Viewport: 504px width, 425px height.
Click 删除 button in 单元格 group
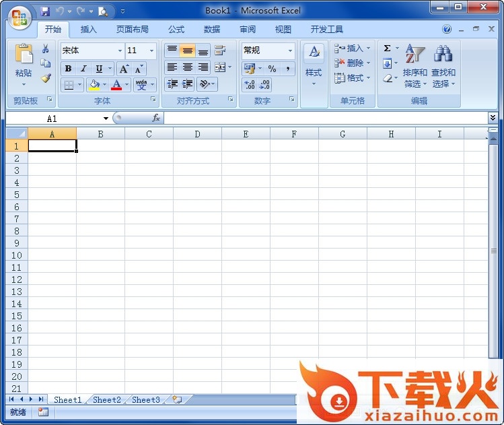pos(352,63)
